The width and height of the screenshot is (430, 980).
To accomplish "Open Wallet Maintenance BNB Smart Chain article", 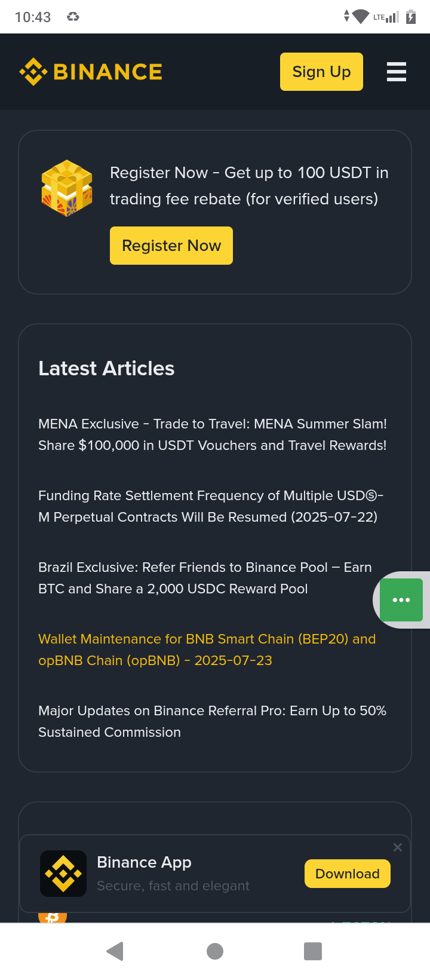I will pyautogui.click(x=207, y=650).
